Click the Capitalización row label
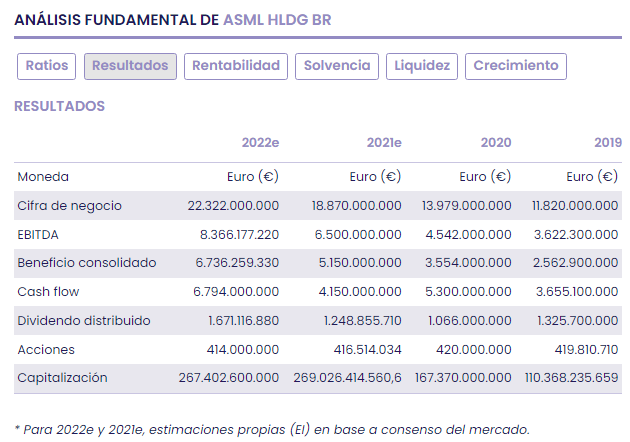 coord(62,378)
